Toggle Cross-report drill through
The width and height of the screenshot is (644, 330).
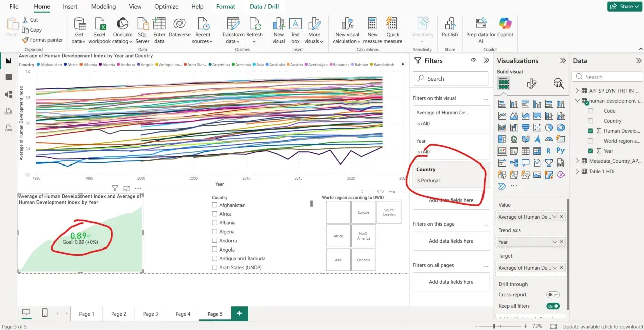pos(553,295)
